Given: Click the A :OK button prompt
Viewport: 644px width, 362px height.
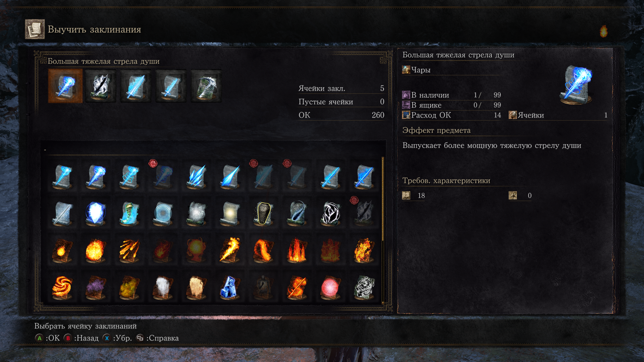Looking at the screenshot, I should pyautogui.click(x=47, y=338).
